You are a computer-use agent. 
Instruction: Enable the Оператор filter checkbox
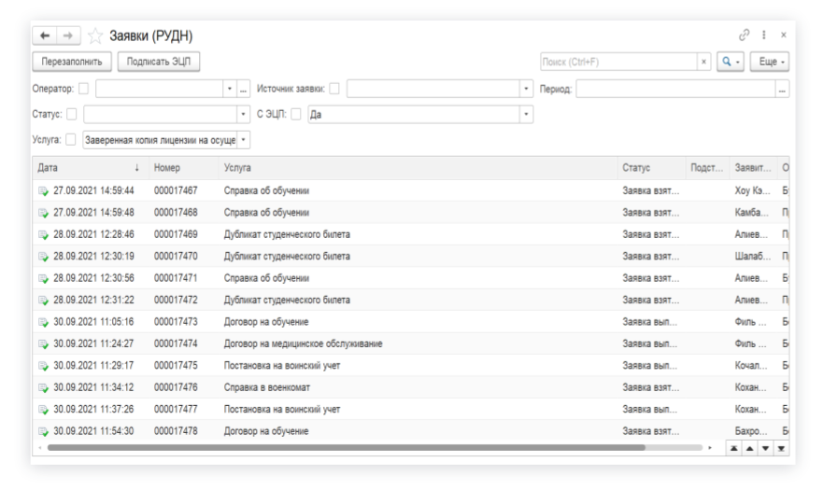click(x=84, y=89)
